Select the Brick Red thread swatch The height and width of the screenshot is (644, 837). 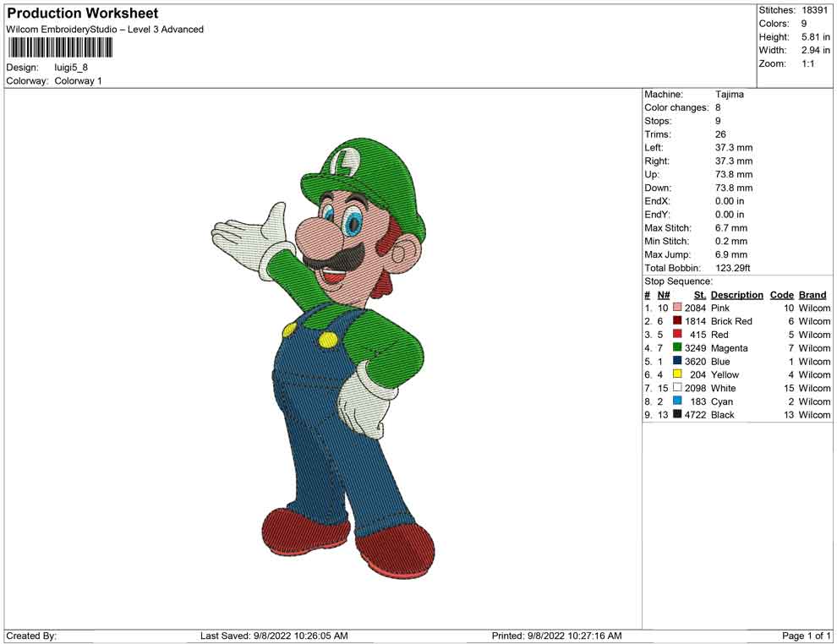(x=677, y=322)
